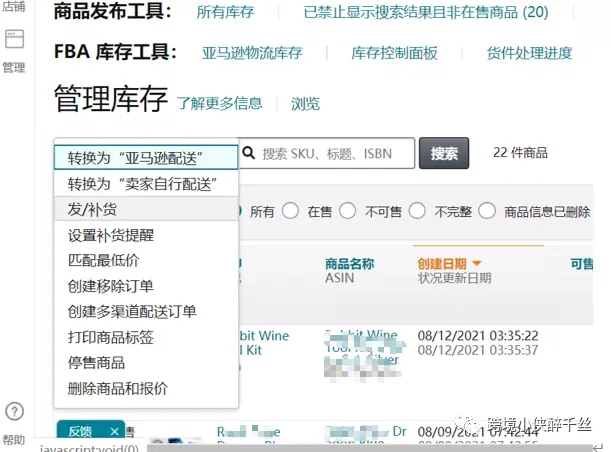This screenshot has height=452, width=611.
Task: Click the 可售 column header
Action: (582, 264)
